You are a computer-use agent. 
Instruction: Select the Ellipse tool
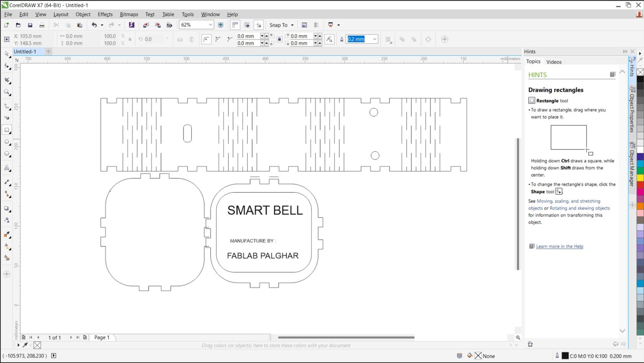click(7, 142)
